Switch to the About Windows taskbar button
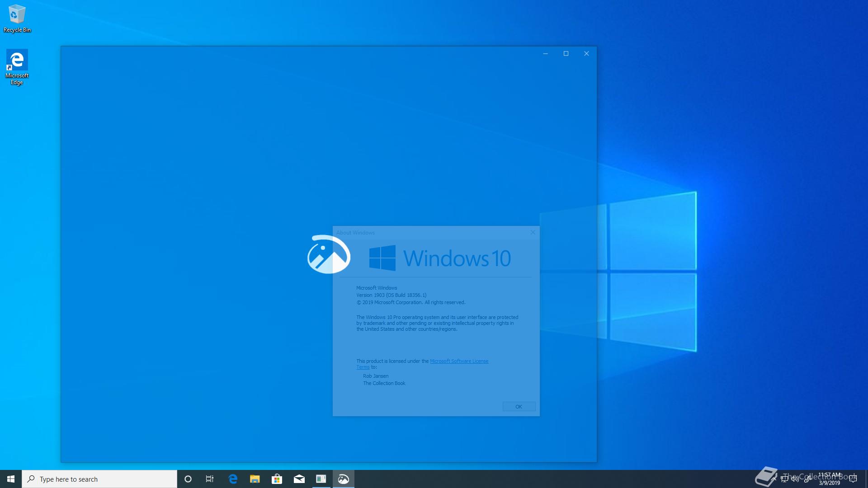 click(x=321, y=479)
